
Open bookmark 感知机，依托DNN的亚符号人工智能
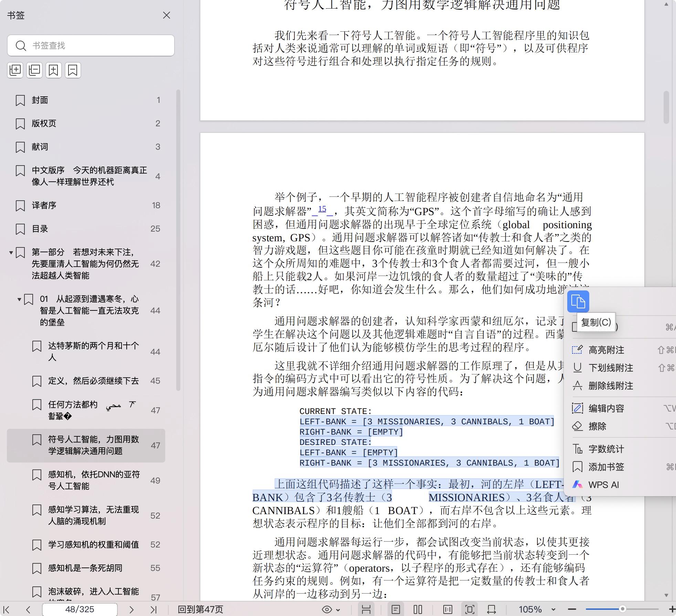pos(86,480)
